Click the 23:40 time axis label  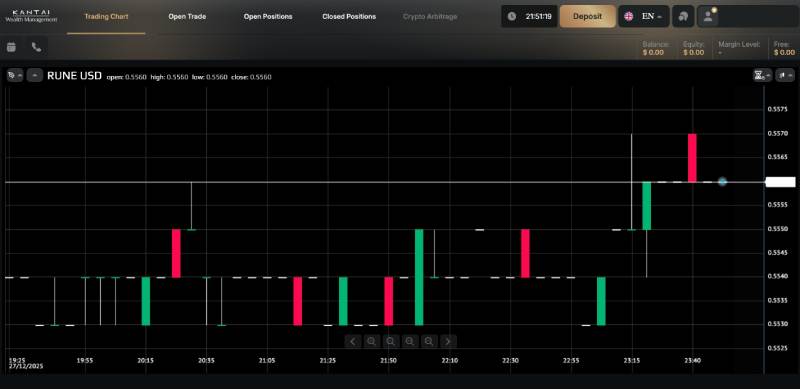[x=692, y=360]
